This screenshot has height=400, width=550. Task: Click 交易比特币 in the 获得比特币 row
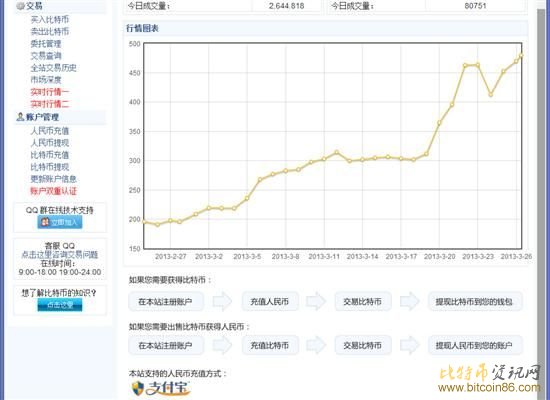click(362, 301)
